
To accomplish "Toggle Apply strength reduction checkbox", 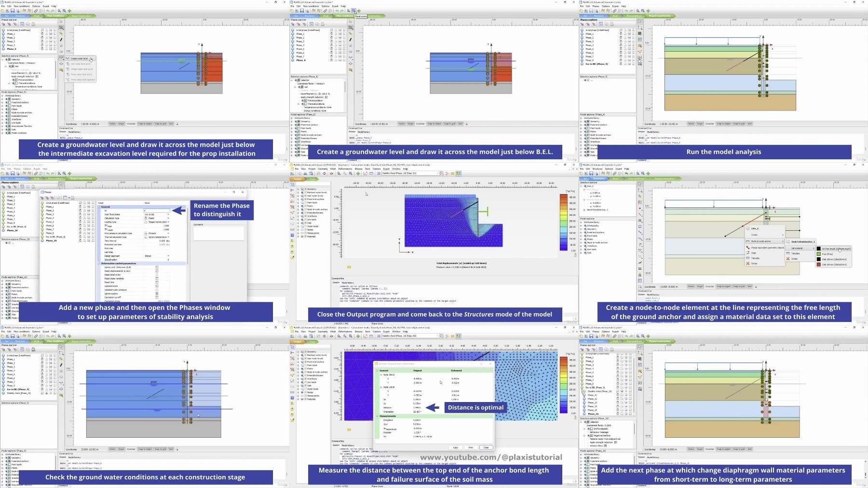I will (x=37, y=76).
